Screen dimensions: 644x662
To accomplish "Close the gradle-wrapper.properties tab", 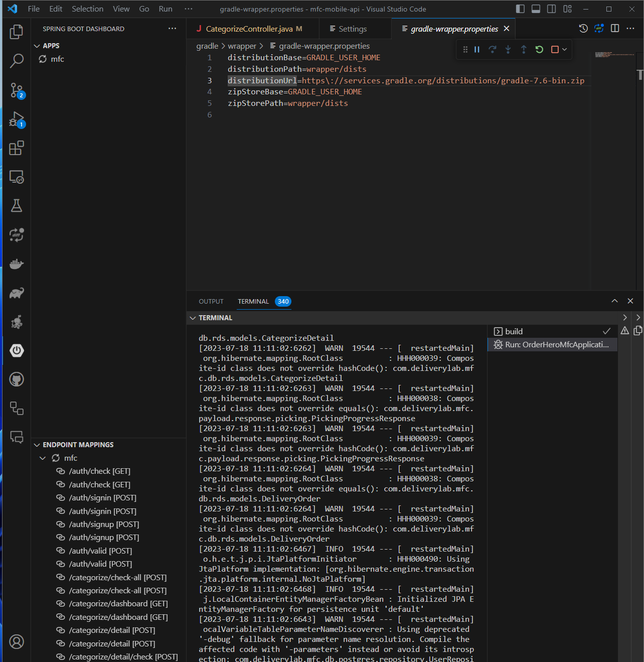I will click(x=507, y=29).
